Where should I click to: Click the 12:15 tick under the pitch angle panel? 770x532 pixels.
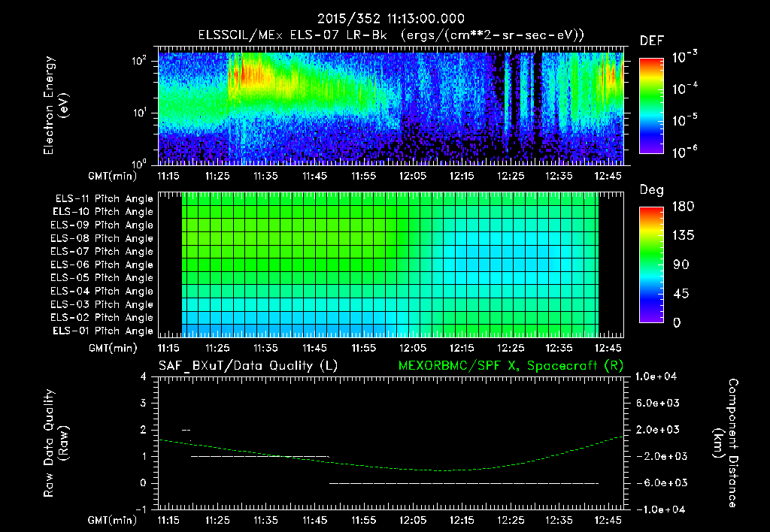pyautogui.click(x=461, y=349)
